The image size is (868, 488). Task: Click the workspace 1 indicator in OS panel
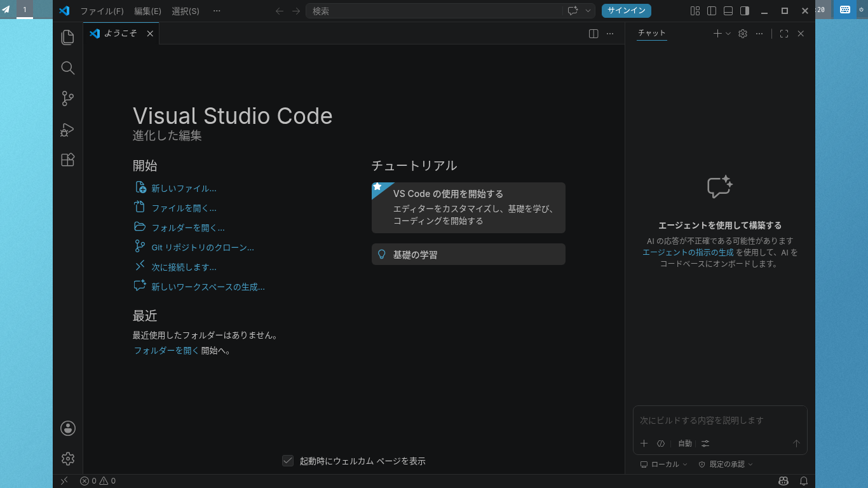25,10
